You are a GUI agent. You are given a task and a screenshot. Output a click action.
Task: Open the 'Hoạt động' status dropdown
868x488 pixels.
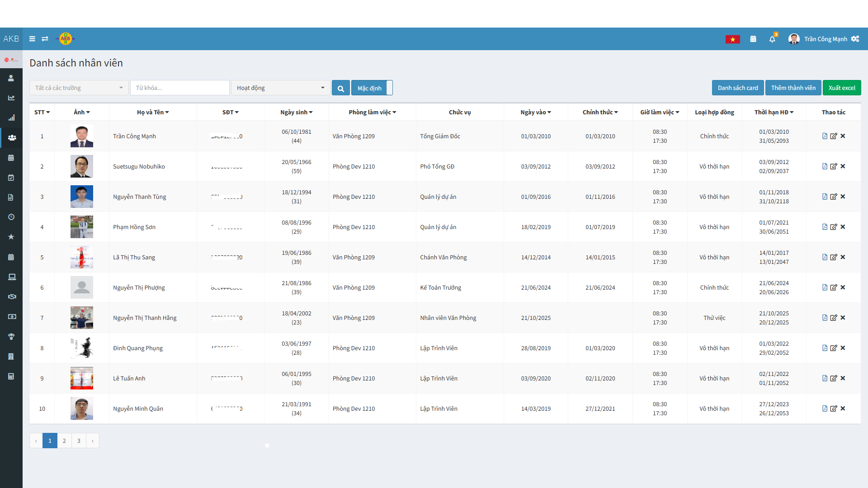click(x=280, y=88)
